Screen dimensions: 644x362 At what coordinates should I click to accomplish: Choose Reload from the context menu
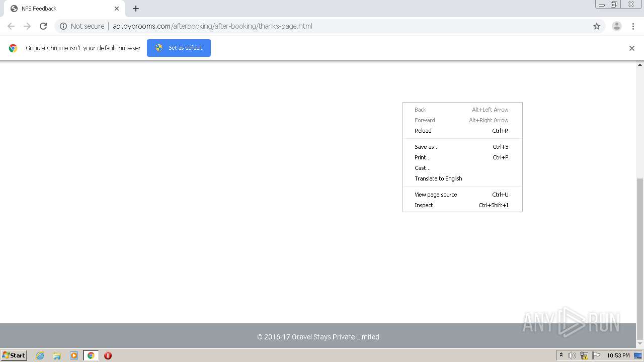click(x=462, y=131)
